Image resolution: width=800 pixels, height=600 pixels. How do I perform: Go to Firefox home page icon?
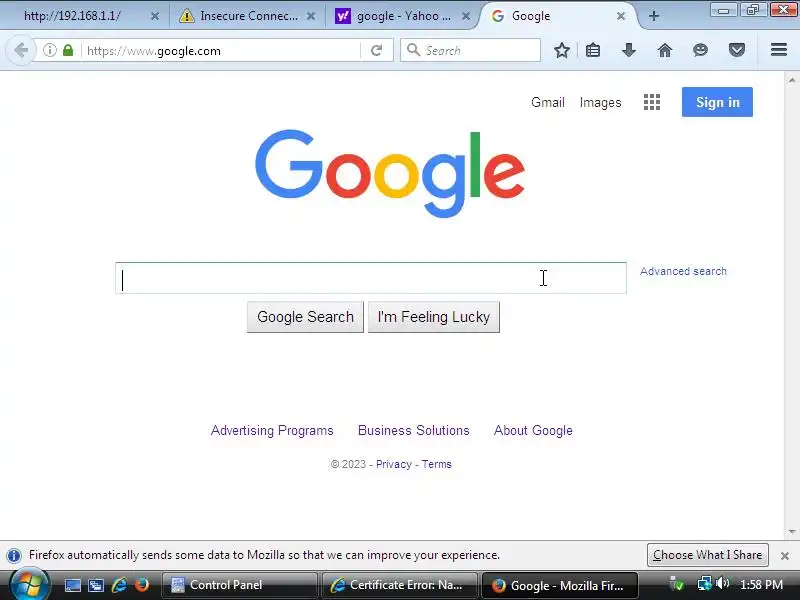point(665,50)
